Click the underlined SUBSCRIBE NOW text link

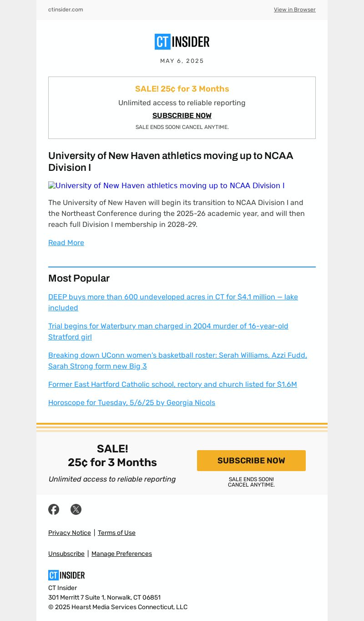point(182,116)
